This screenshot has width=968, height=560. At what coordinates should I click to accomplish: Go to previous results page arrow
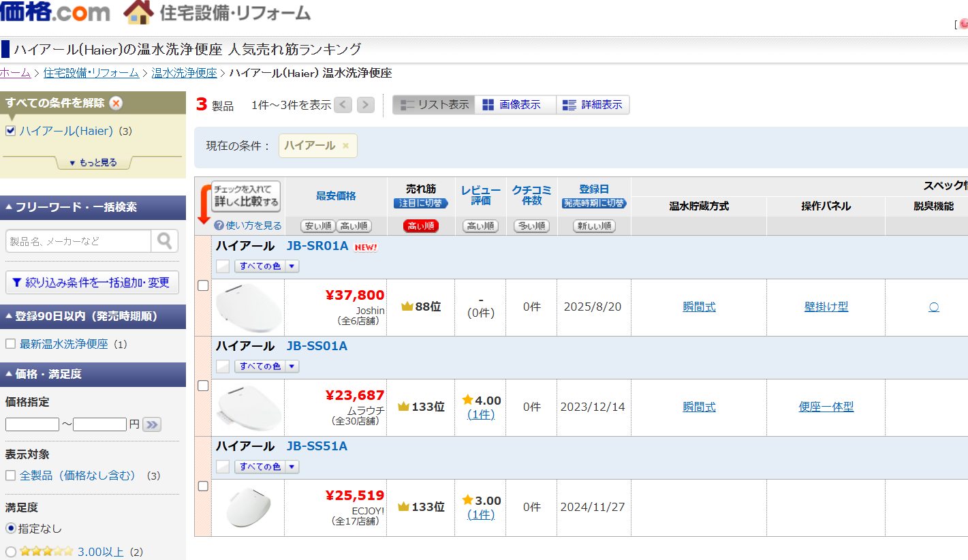pos(343,105)
